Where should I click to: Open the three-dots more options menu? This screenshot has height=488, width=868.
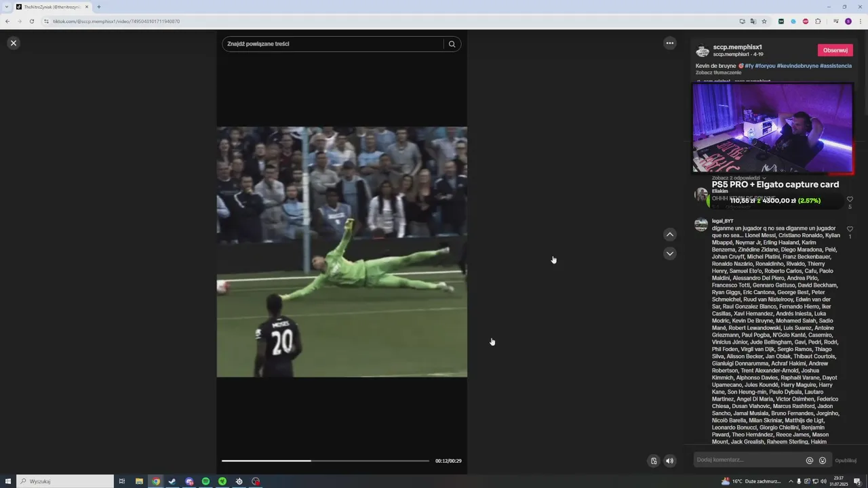coord(670,43)
